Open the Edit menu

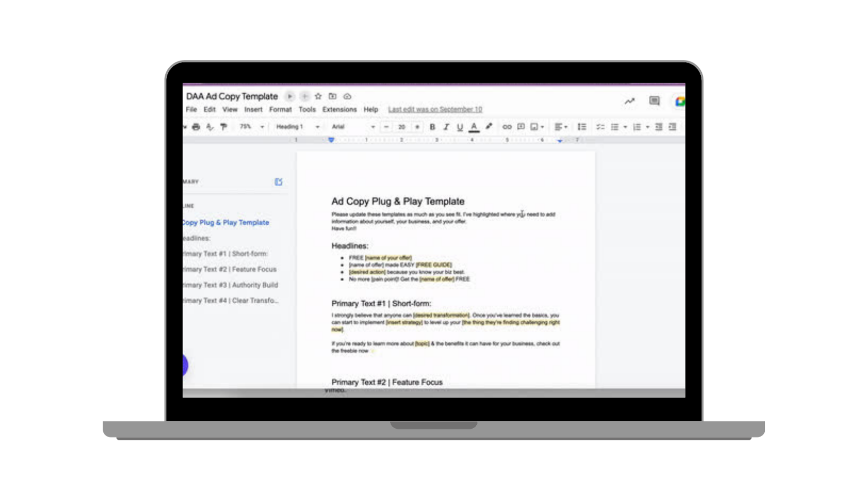(x=210, y=110)
